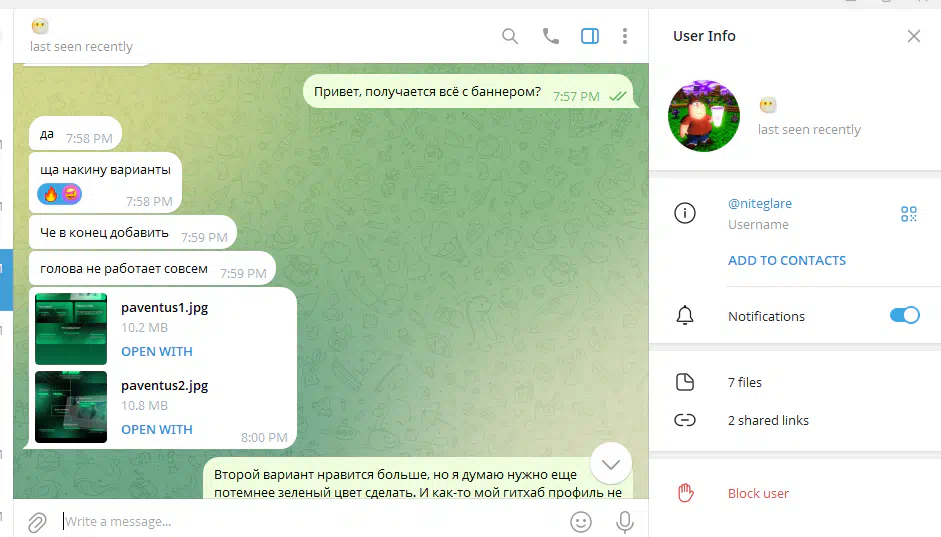Viewport: 941px width, 537px height.
Task: Open the user's profile avatar picture
Action: (x=703, y=116)
